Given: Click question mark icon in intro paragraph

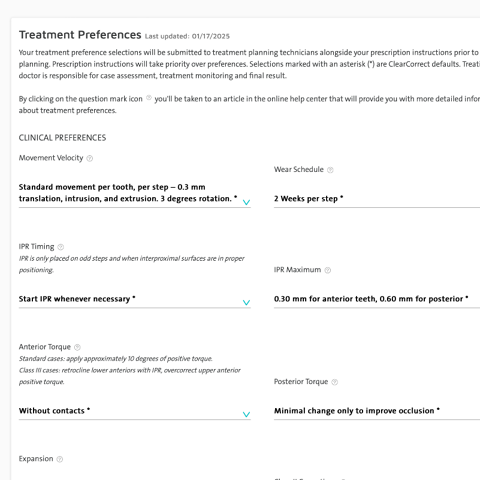Looking at the screenshot, I should click(149, 98).
